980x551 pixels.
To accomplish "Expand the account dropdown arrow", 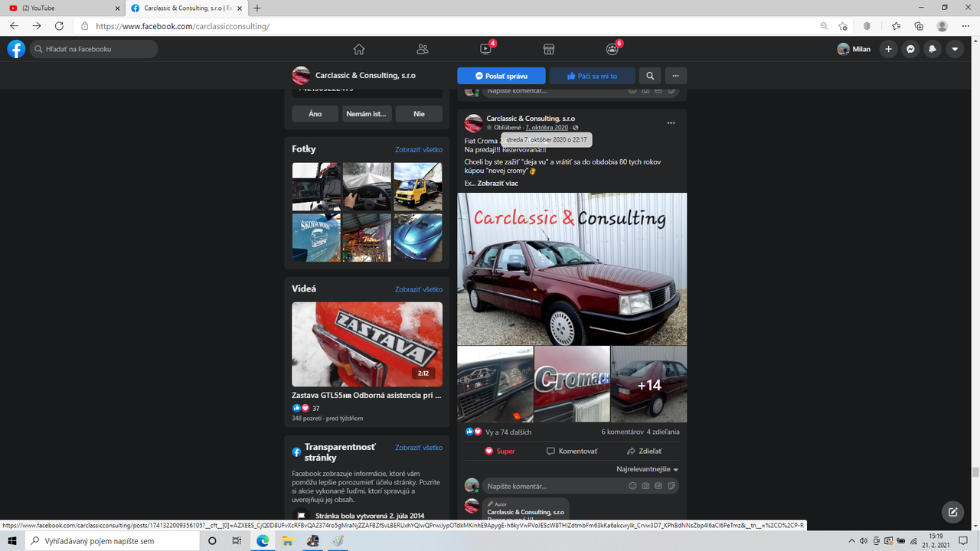I will [x=955, y=49].
